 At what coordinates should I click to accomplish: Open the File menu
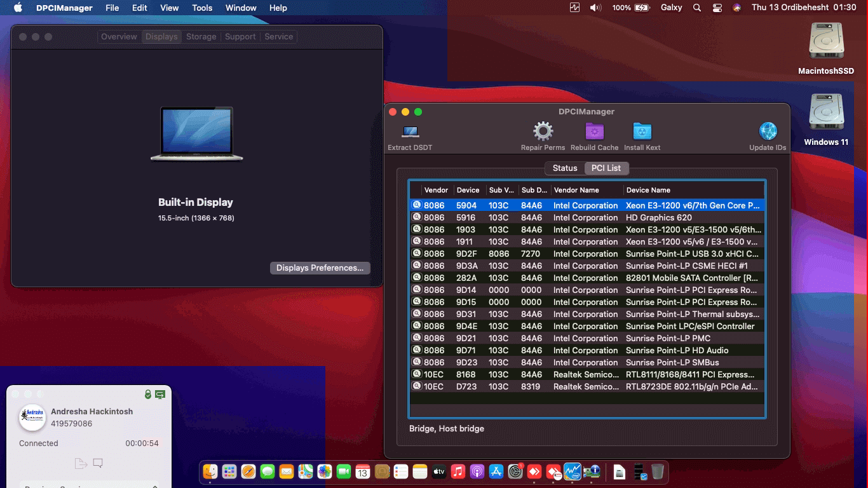tap(112, 8)
